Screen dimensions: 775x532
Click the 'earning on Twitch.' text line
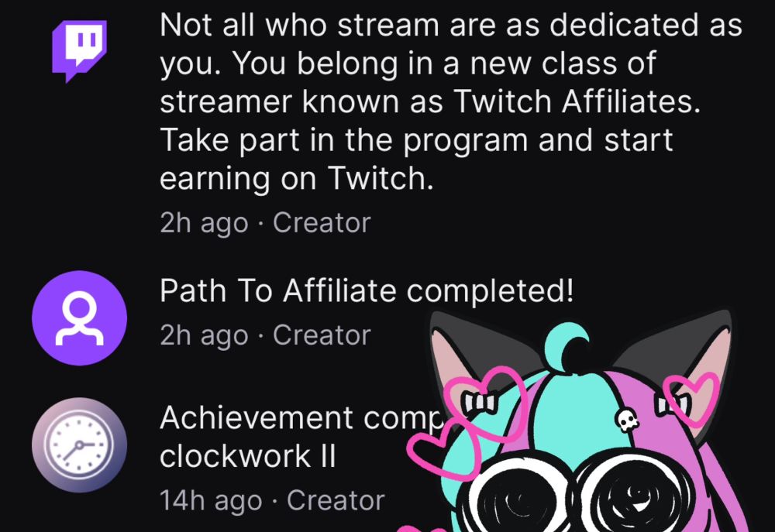297,178
